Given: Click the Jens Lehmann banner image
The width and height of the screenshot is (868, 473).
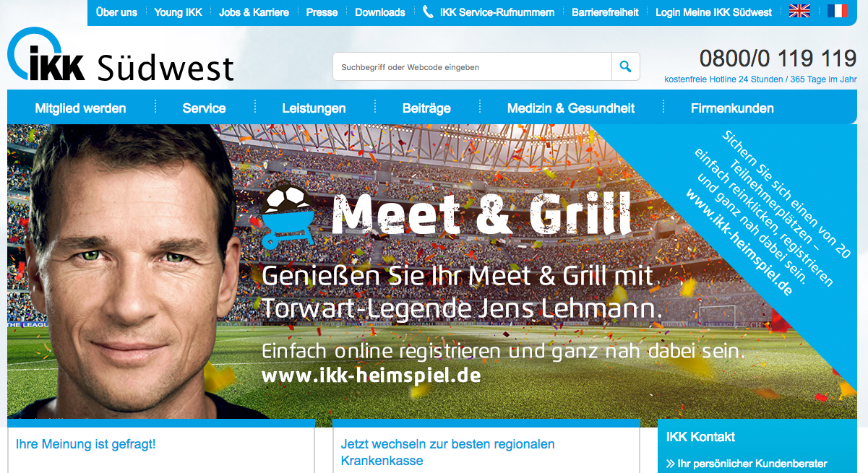Looking at the screenshot, I should pos(432,272).
